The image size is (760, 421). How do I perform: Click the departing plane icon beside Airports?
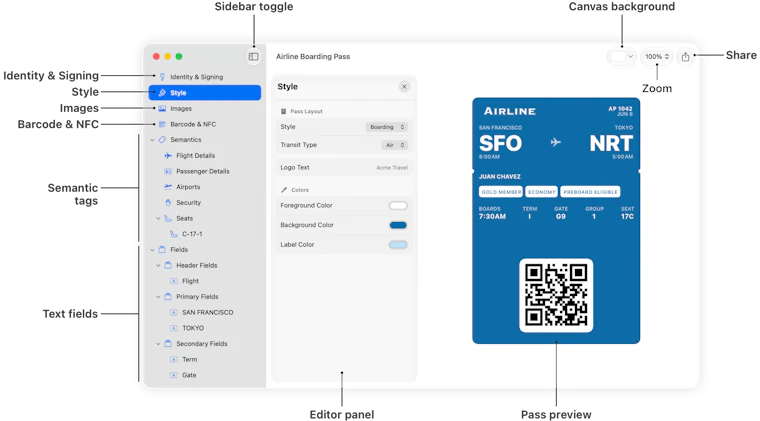point(168,187)
